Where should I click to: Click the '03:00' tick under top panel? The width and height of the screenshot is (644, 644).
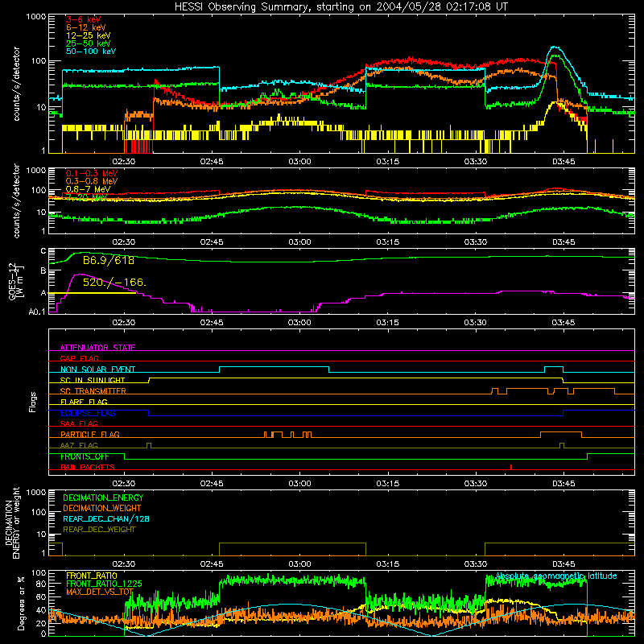(x=299, y=162)
